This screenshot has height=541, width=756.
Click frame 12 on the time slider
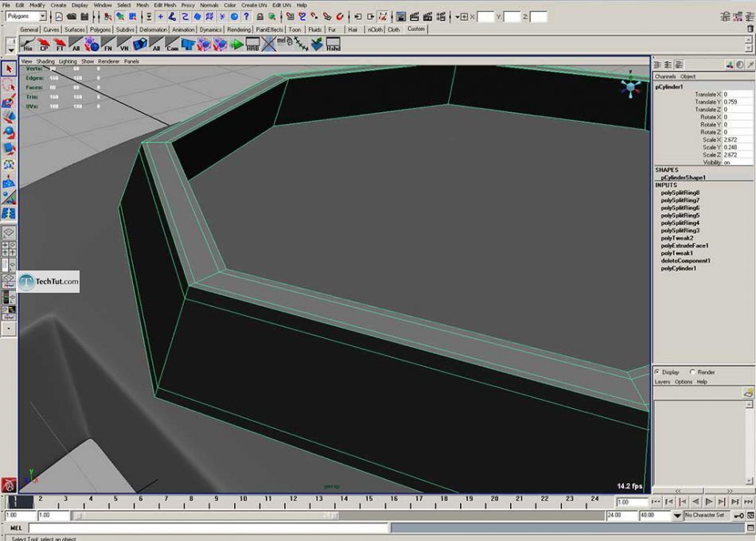[293, 501]
